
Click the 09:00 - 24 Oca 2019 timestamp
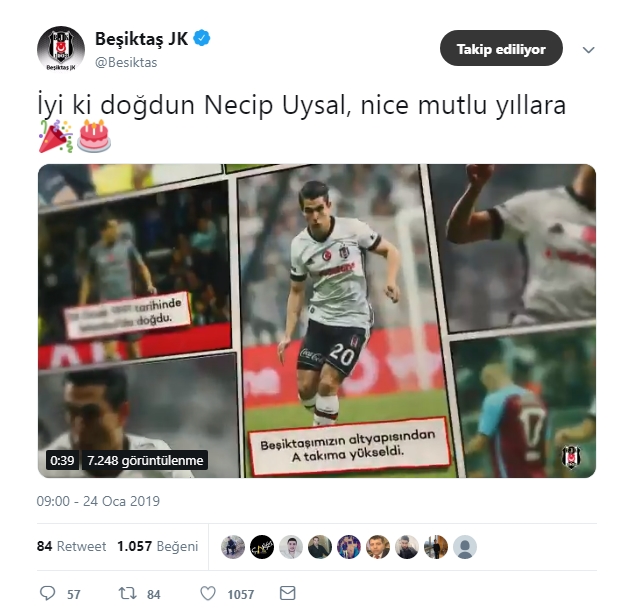98,501
